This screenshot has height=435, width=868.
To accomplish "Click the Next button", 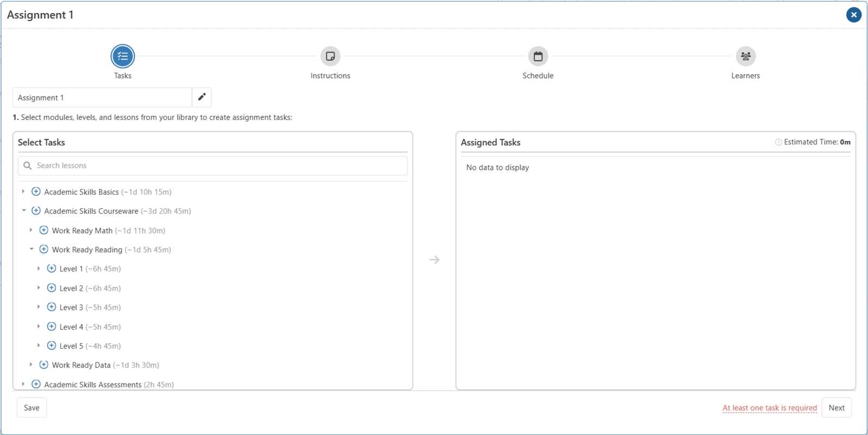I will pos(837,408).
